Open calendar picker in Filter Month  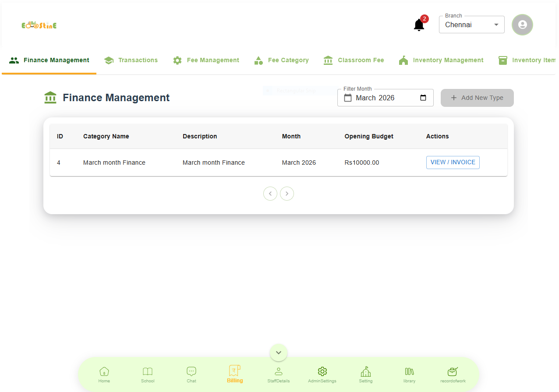(x=423, y=98)
